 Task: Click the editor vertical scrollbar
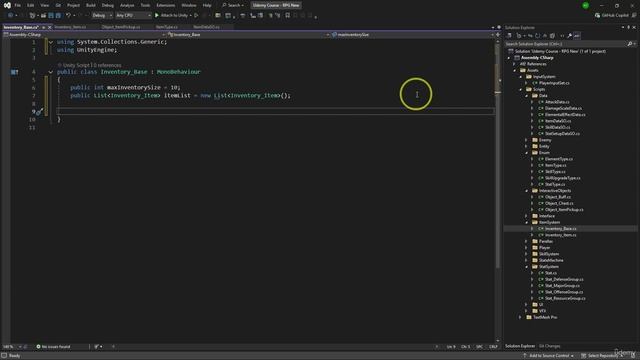tap(498, 155)
